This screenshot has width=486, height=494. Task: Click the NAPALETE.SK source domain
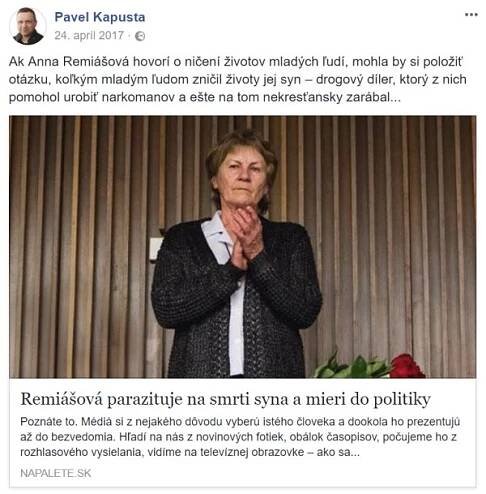pos(56,473)
